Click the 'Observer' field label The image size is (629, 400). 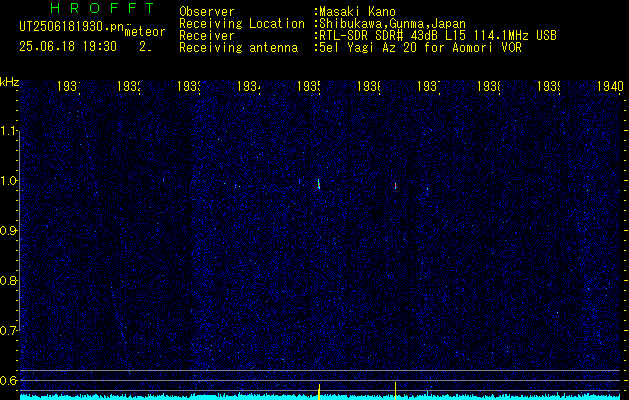coord(207,12)
